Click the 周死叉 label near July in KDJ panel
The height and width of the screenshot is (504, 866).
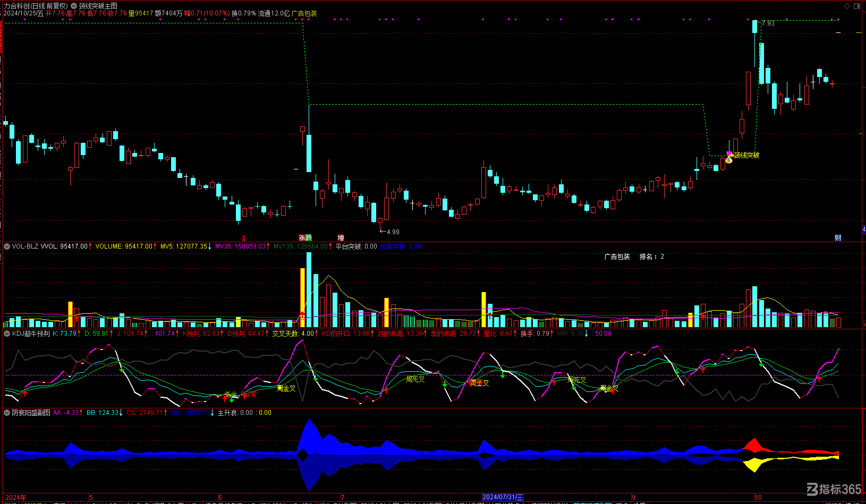pyautogui.click(x=415, y=379)
